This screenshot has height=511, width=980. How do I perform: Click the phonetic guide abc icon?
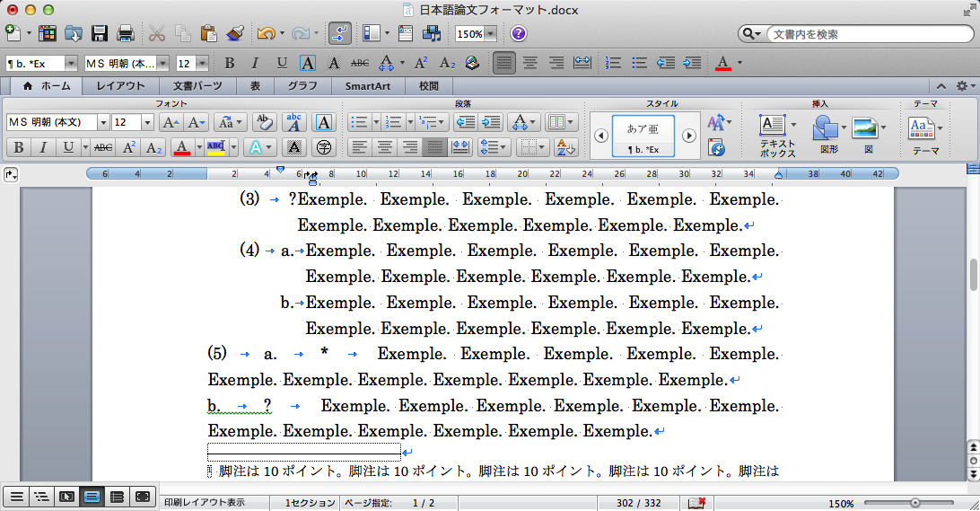[293, 123]
